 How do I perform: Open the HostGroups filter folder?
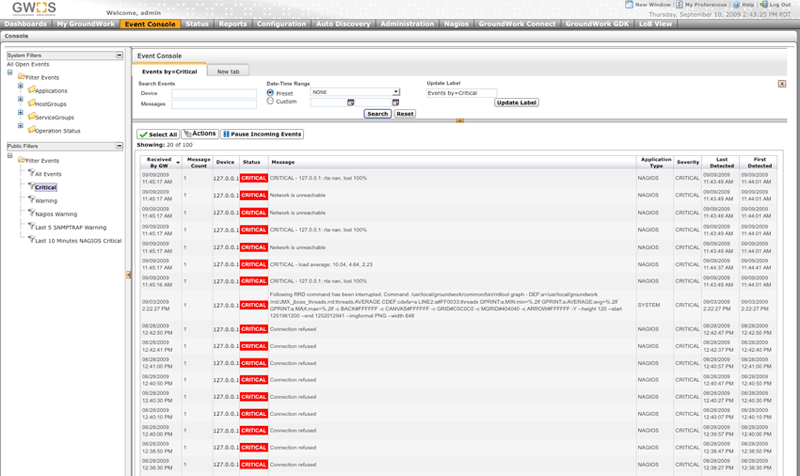point(32,103)
